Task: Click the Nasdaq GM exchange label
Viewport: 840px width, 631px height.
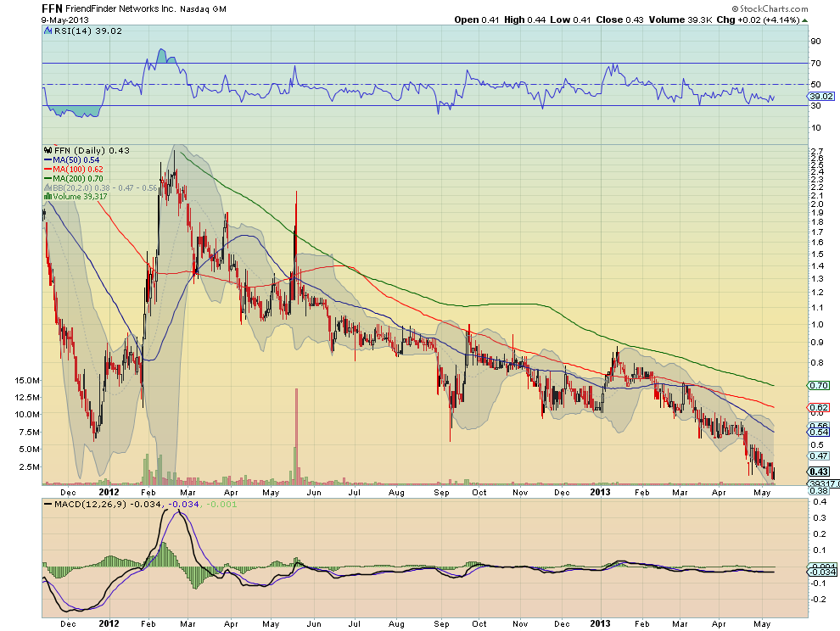Action: (x=203, y=9)
